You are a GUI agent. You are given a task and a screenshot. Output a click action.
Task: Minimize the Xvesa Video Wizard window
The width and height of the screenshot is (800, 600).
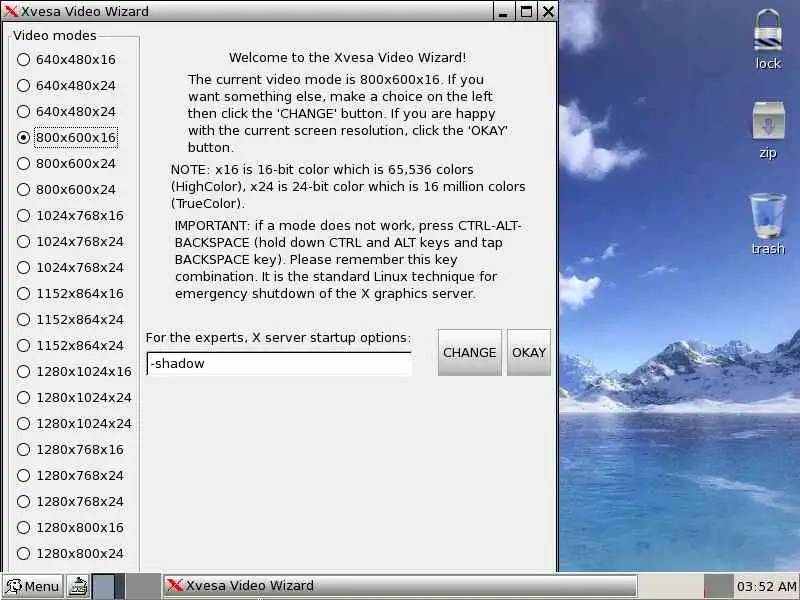pyautogui.click(x=503, y=11)
